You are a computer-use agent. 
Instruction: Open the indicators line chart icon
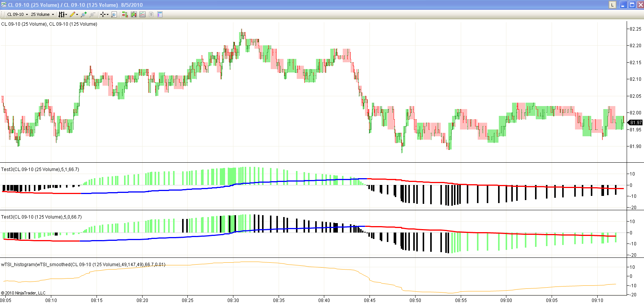click(x=143, y=14)
